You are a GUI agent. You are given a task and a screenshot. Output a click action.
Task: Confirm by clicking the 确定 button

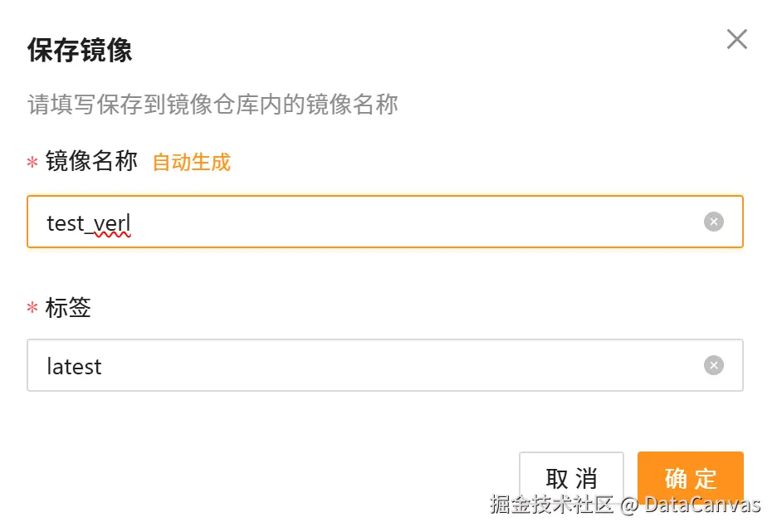point(690,476)
